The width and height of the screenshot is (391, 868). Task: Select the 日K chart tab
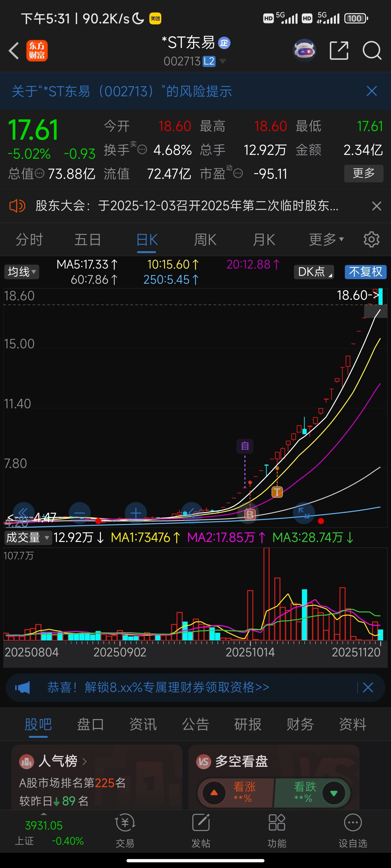click(x=147, y=240)
